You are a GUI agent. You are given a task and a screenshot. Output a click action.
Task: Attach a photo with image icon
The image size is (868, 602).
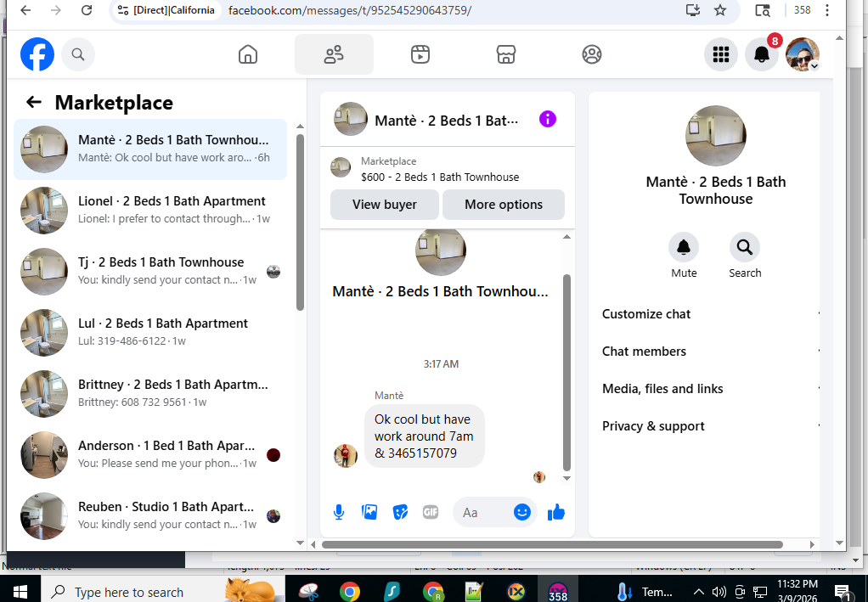369,512
